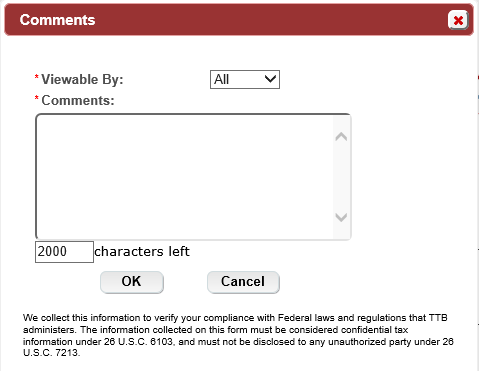Screen dimensions: 479x371
Task: Confirm the comment with the OK button
Action: [132, 282]
